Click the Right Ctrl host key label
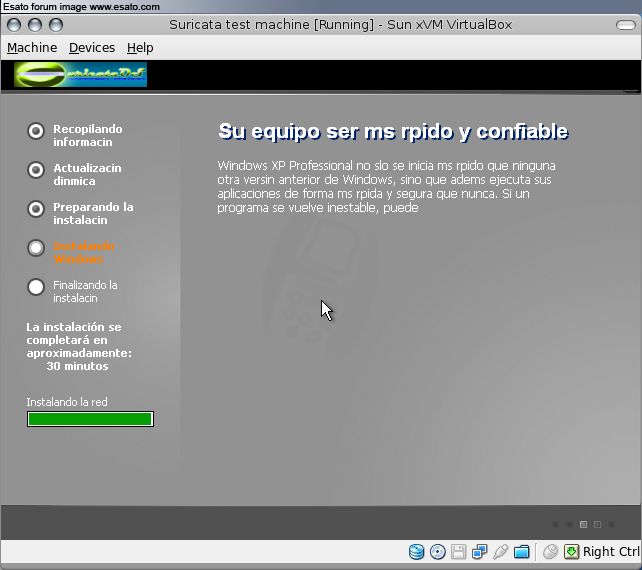Image resolution: width=642 pixels, height=570 pixels. click(611, 552)
